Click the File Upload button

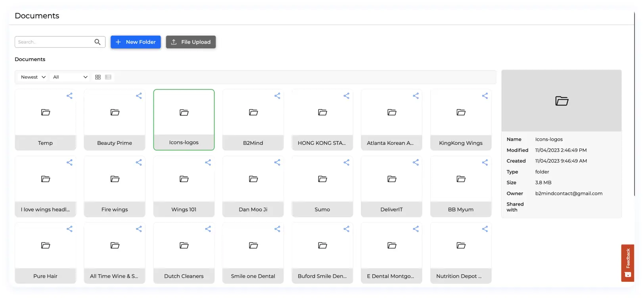pyautogui.click(x=191, y=42)
